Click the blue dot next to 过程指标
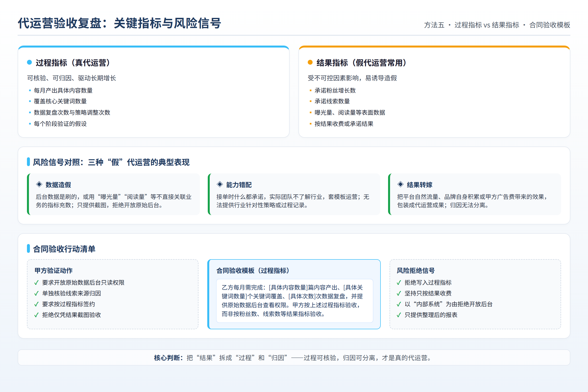588x392 pixels. point(29,62)
